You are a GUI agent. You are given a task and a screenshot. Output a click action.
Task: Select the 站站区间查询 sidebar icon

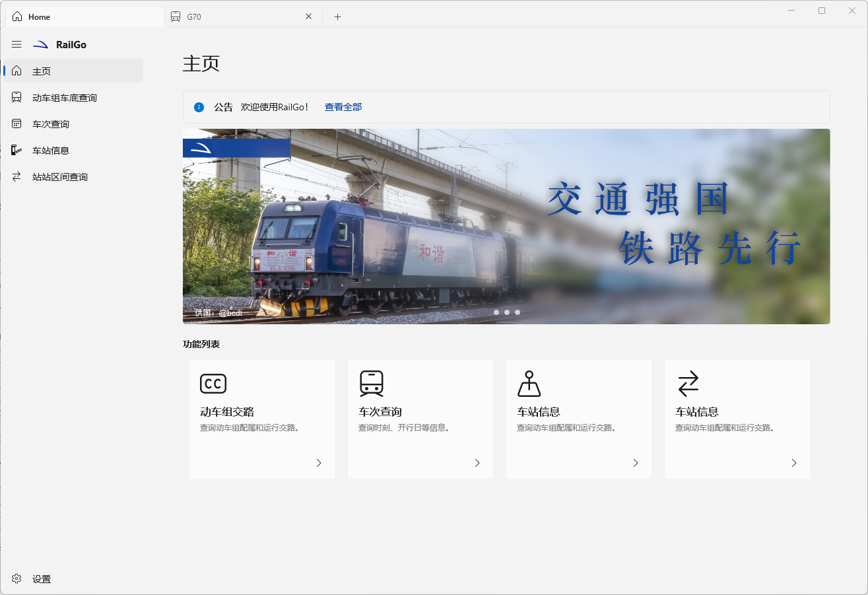tap(17, 176)
